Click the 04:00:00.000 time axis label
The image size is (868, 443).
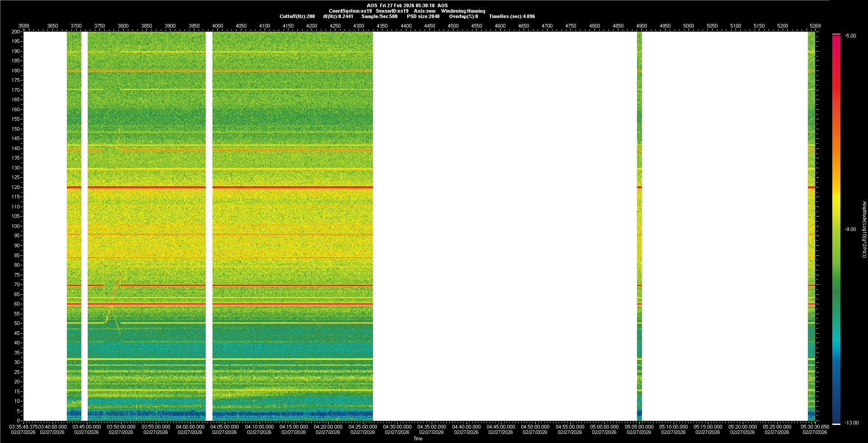pyautogui.click(x=190, y=426)
